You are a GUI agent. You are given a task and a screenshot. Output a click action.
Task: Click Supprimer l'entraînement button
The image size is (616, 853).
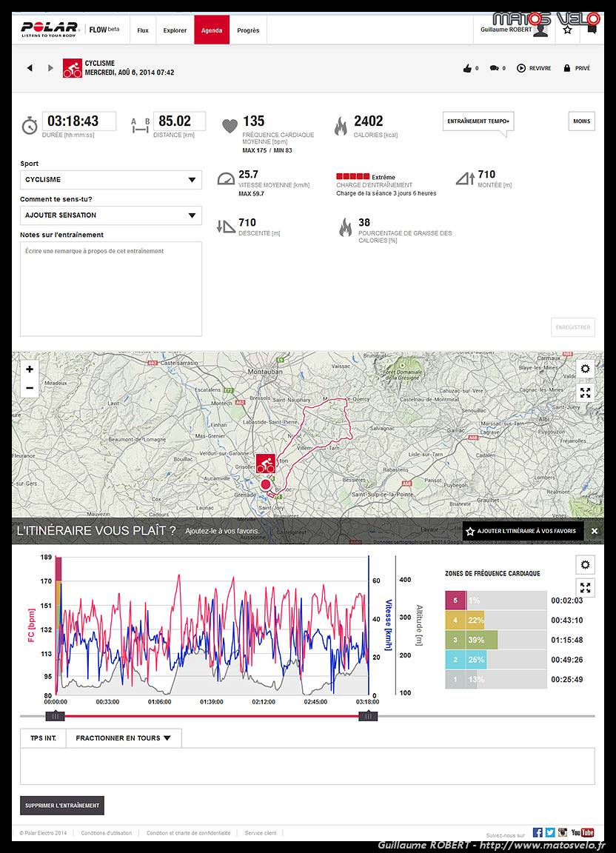62,805
